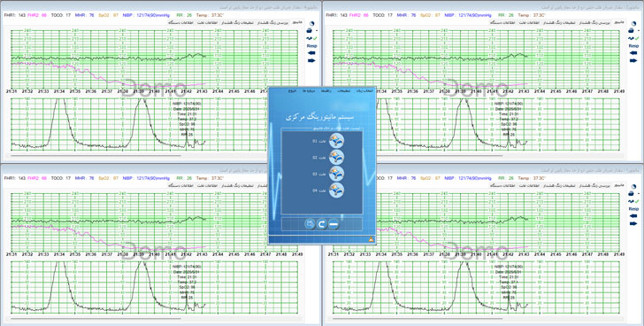Select the bed 02 icon in center dialog

336,157
